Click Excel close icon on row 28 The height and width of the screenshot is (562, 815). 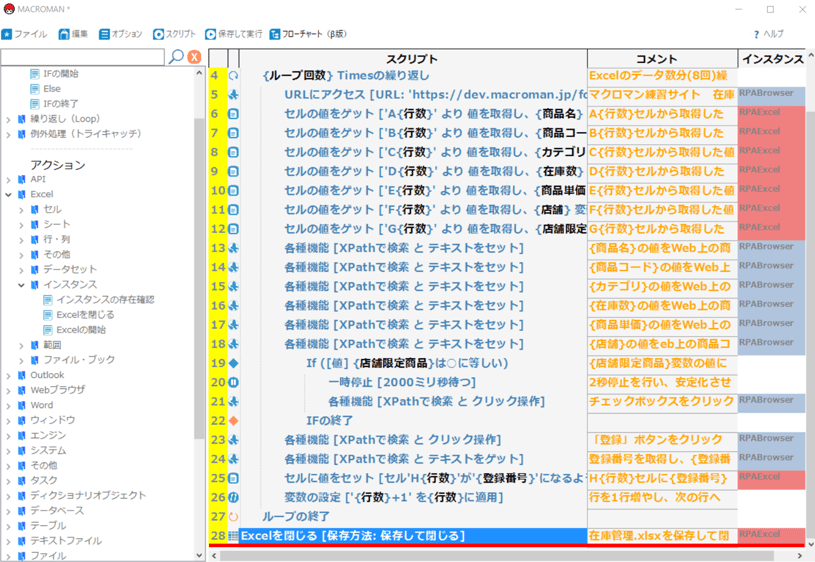pyautogui.click(x=233, y=536)
